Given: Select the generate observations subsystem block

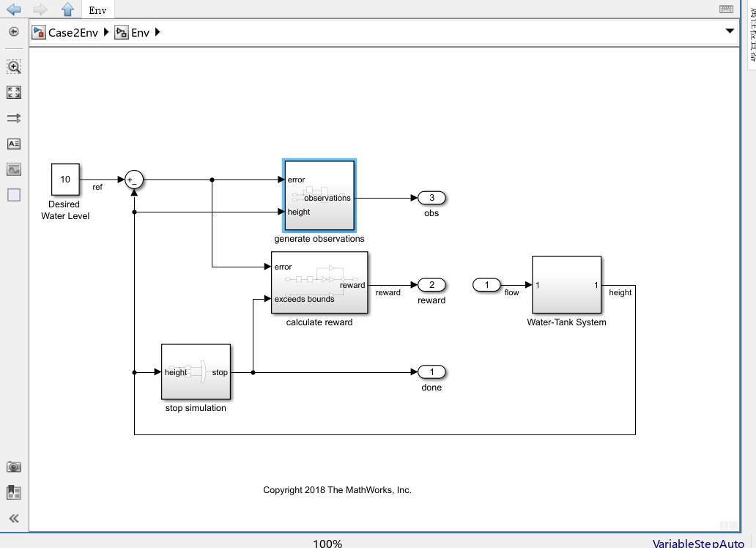Looking at the screenshot, I should tap(319, 196).
